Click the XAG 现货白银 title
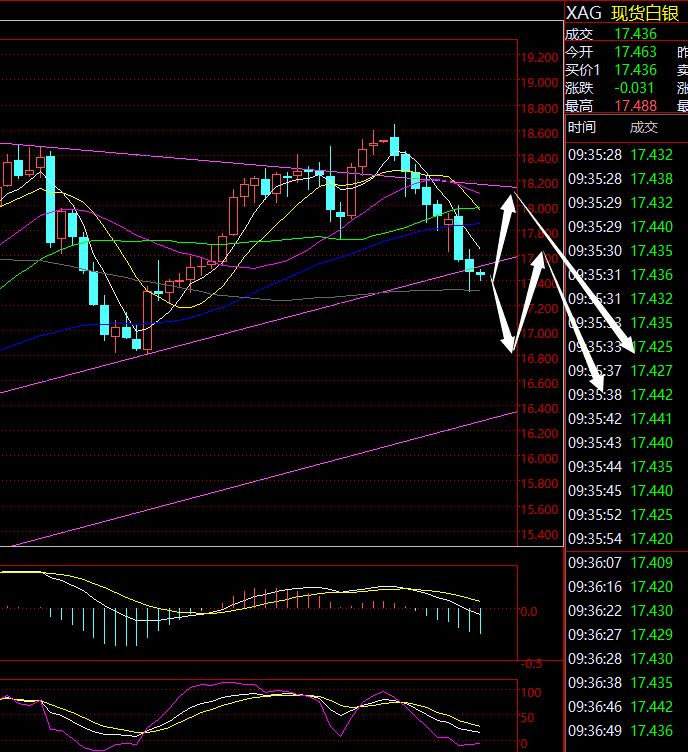 click(x=622, y=13)
